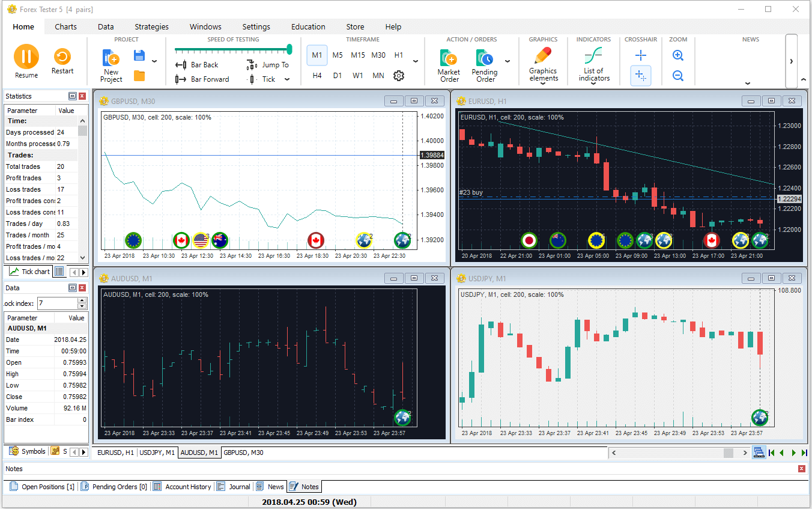This screenshot has height=509, width=812.
Task: Adjust the speed of testing slider handle
Action: [289, 49]
